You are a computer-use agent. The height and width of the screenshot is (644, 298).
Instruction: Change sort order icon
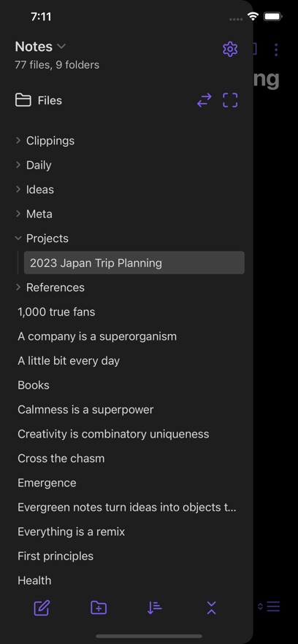point(155,608)
